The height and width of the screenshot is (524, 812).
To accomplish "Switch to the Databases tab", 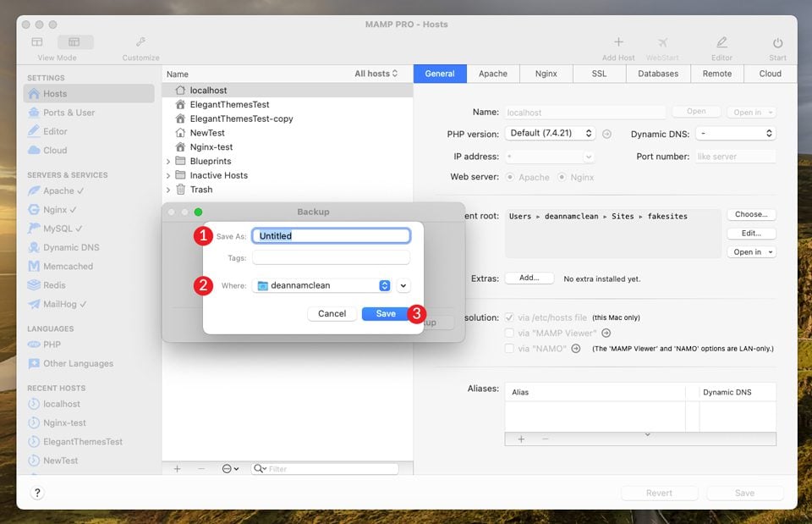I will [658, 74].
